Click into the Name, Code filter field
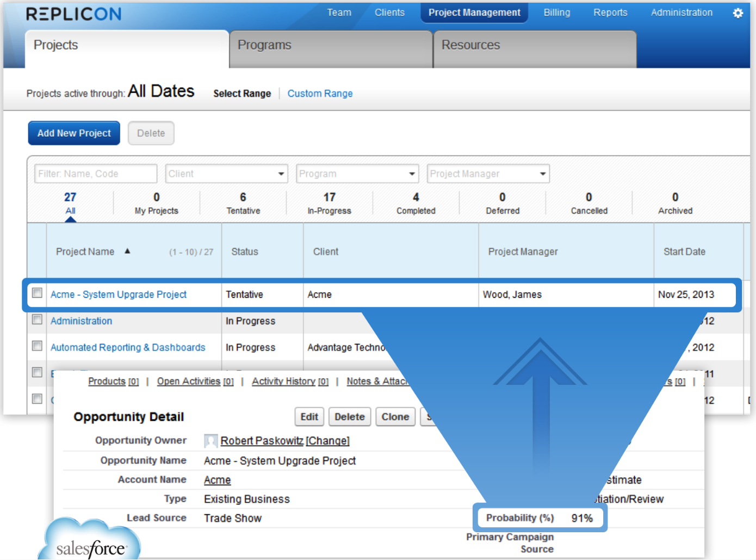This screenshot has width=756, height=560. (96, 174)
